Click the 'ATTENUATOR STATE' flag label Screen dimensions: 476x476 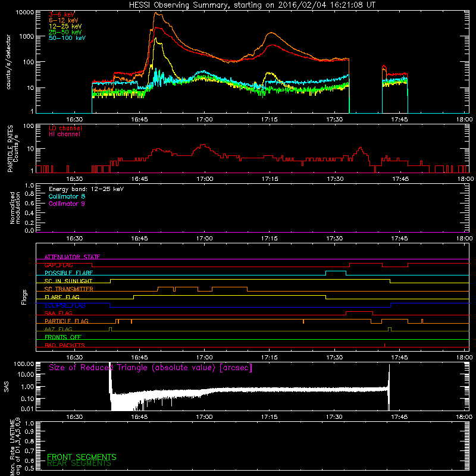[x=72, y=257]
